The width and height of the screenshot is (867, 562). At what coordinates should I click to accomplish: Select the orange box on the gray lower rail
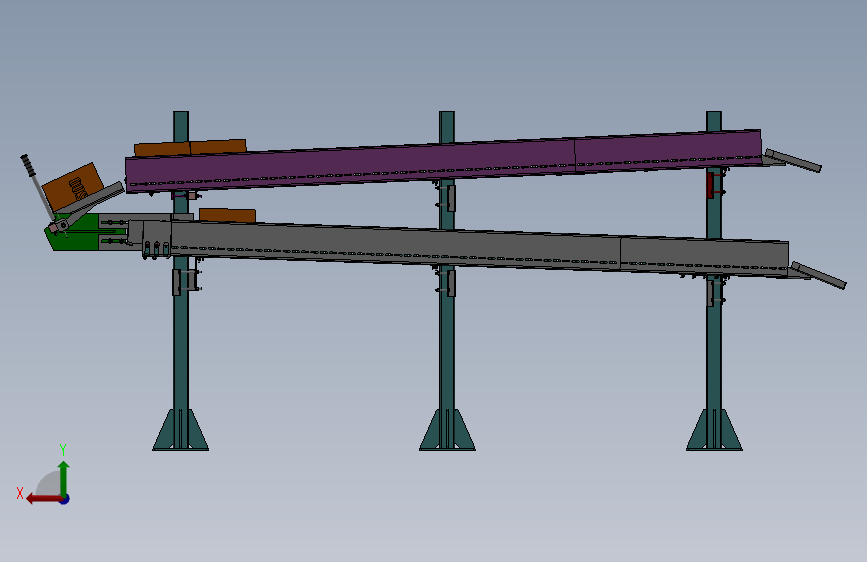point(227,215)
